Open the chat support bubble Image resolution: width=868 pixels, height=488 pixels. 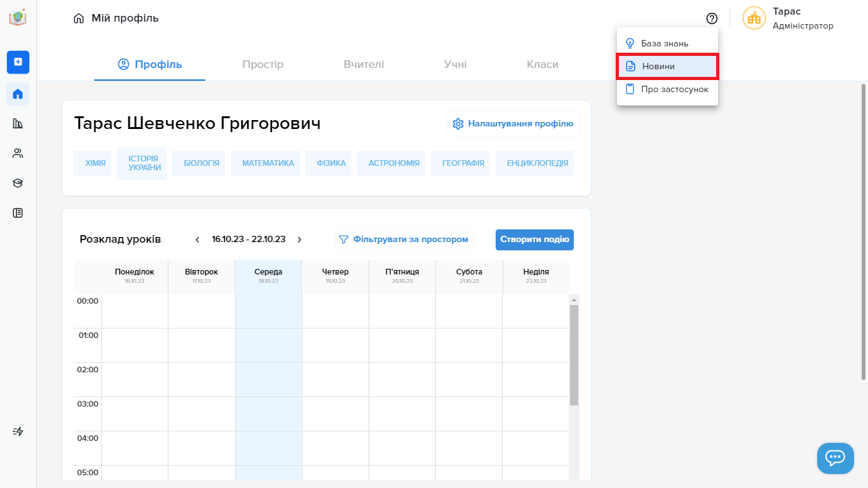[x=835, y=458]
